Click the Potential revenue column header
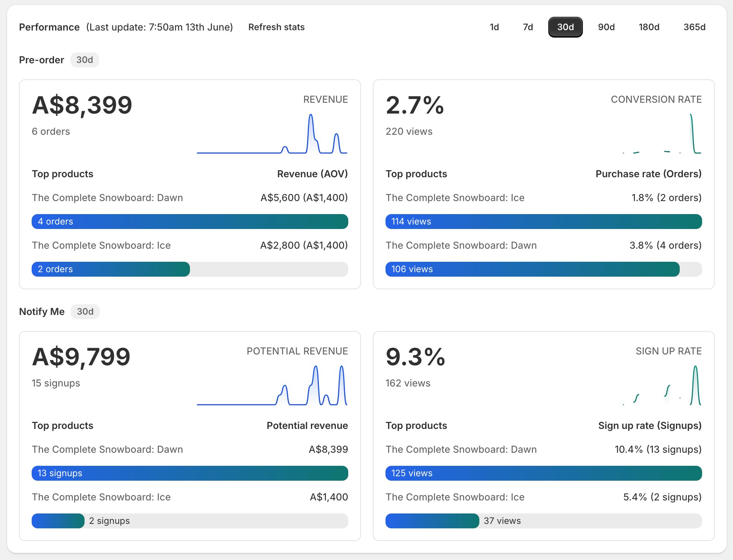This screenshot has width=733, height=560. coord(307,426)
